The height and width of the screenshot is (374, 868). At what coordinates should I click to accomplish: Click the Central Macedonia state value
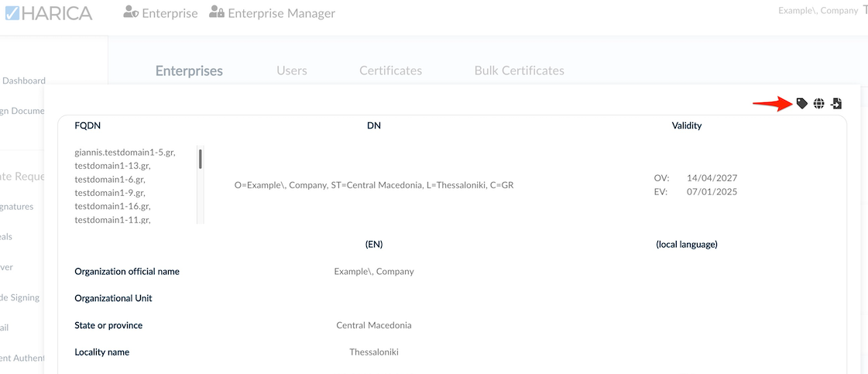click(x=374, y=325)
